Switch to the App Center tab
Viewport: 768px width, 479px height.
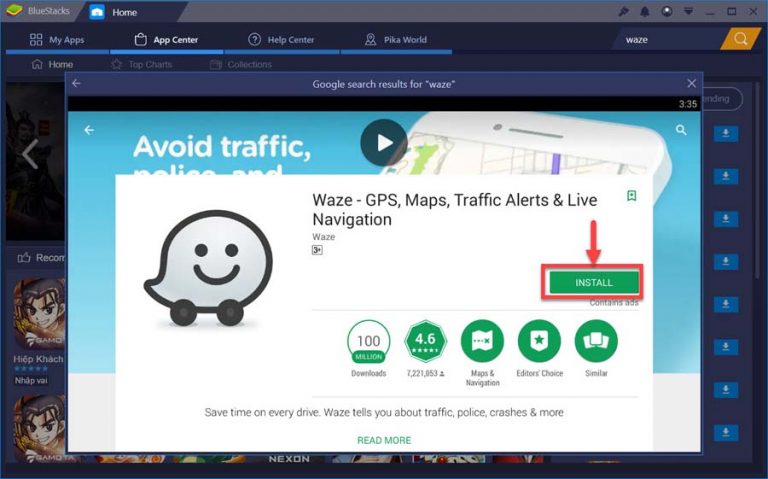coord(167,40)
